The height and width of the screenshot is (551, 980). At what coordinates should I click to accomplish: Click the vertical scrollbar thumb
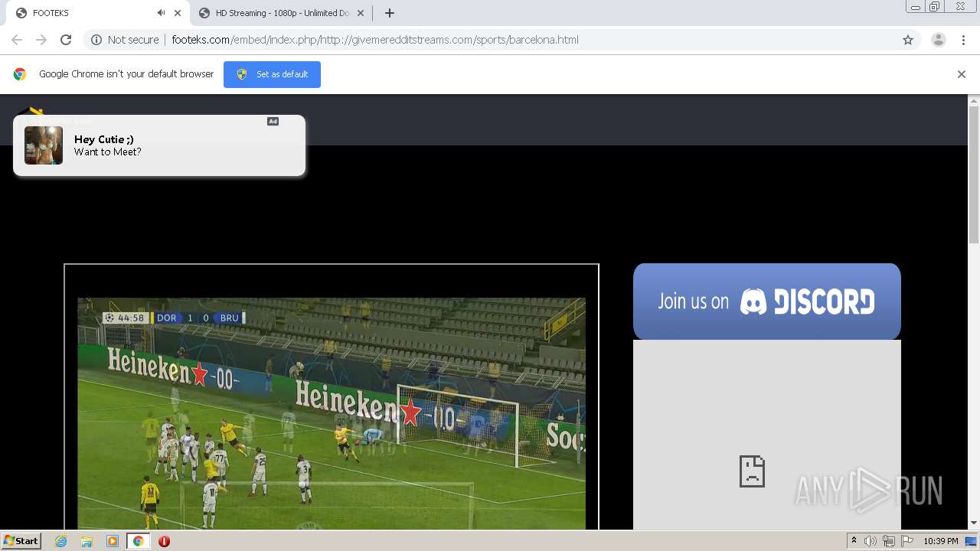tap(974, 176)
